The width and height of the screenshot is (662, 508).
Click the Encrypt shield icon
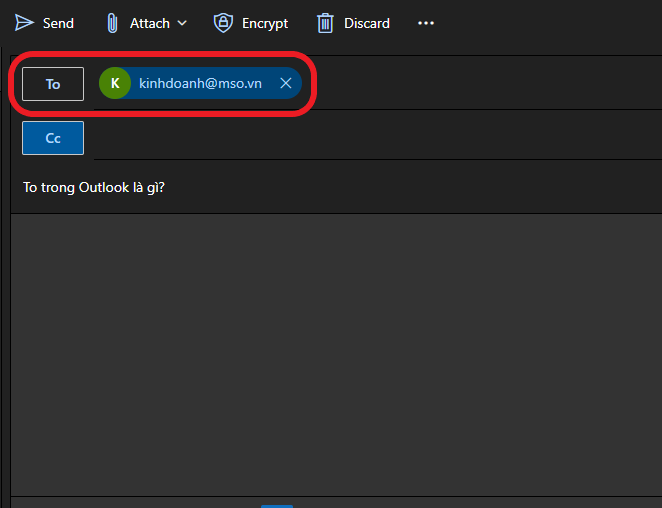pos(223,23)
